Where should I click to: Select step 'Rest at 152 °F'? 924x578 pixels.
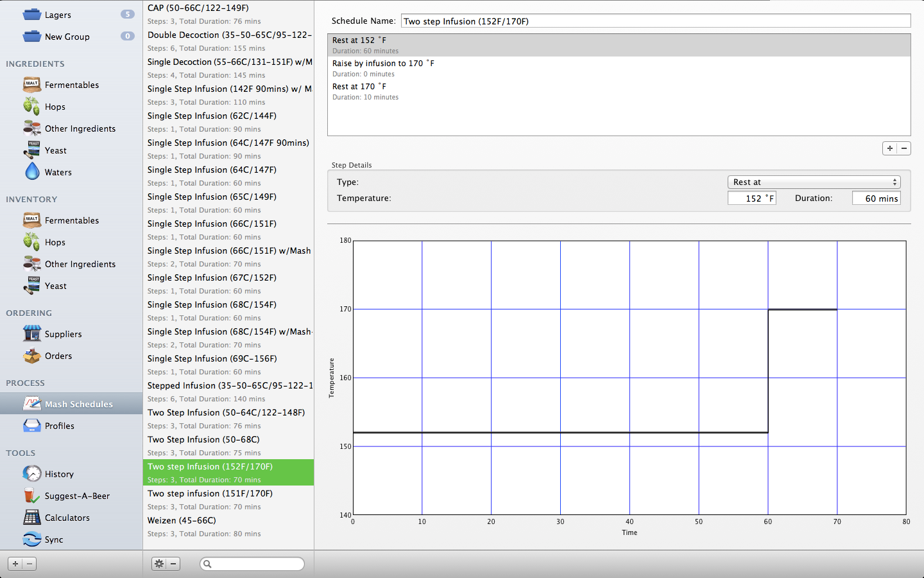click(x=619, y=45)
